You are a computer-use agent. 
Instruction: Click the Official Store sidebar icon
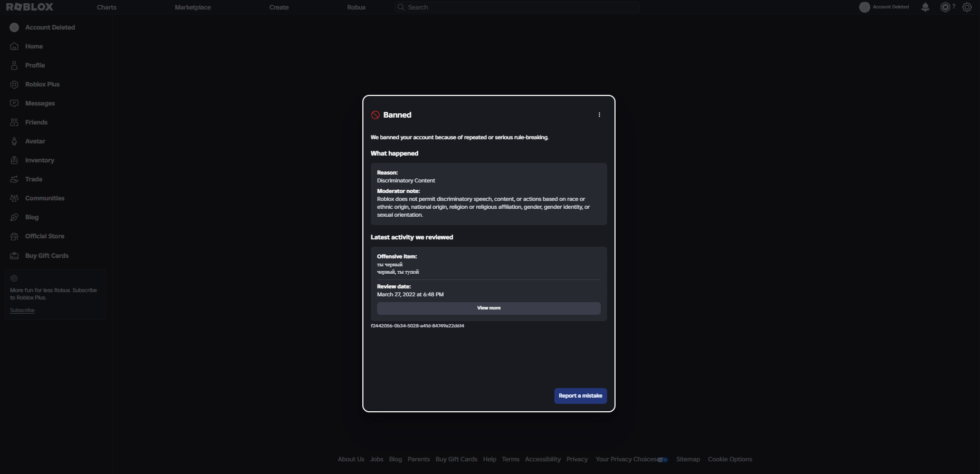pos(14,236)
